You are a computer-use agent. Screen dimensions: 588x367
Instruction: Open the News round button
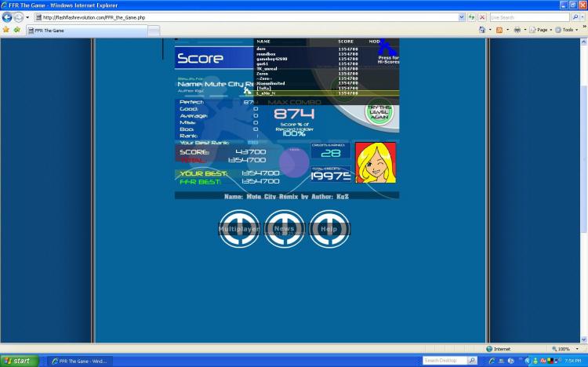(284, 229)
